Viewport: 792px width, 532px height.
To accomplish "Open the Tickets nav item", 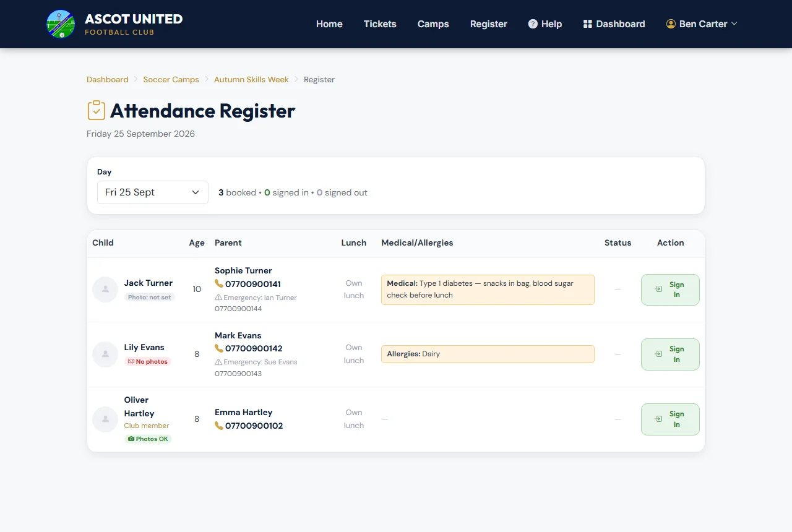I will (x=380, y=24).
